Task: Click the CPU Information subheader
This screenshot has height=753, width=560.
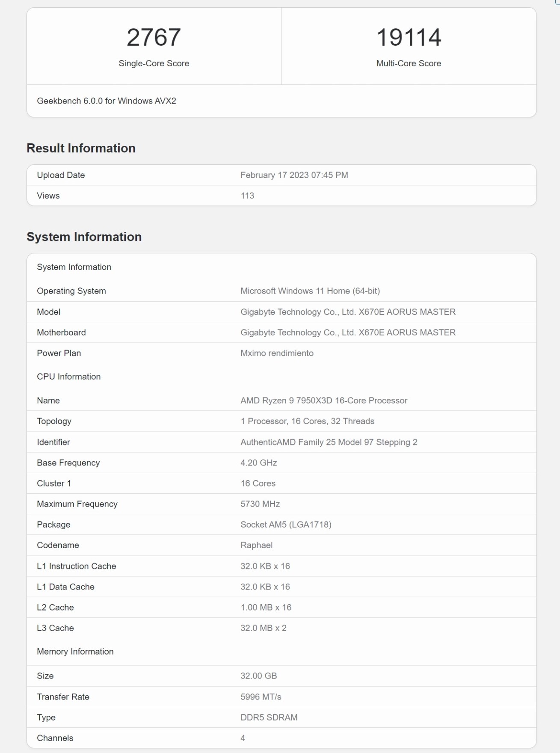Action: [69, 376]
